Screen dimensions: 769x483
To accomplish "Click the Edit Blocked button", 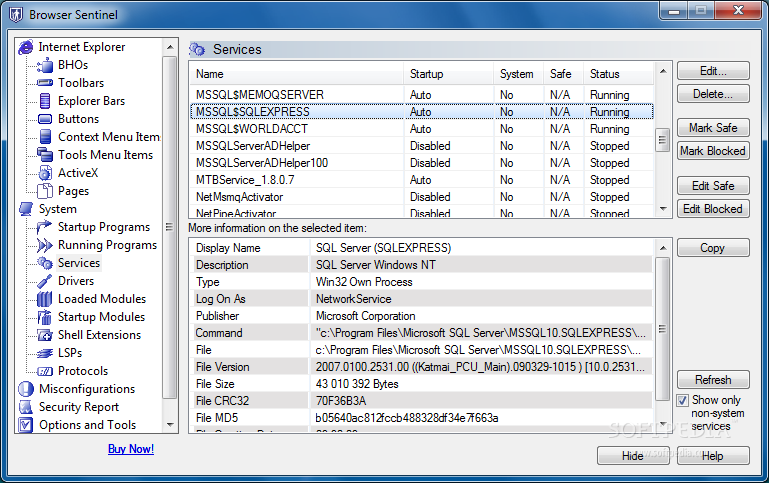I will pyautogui.click(x=713, y=209).
